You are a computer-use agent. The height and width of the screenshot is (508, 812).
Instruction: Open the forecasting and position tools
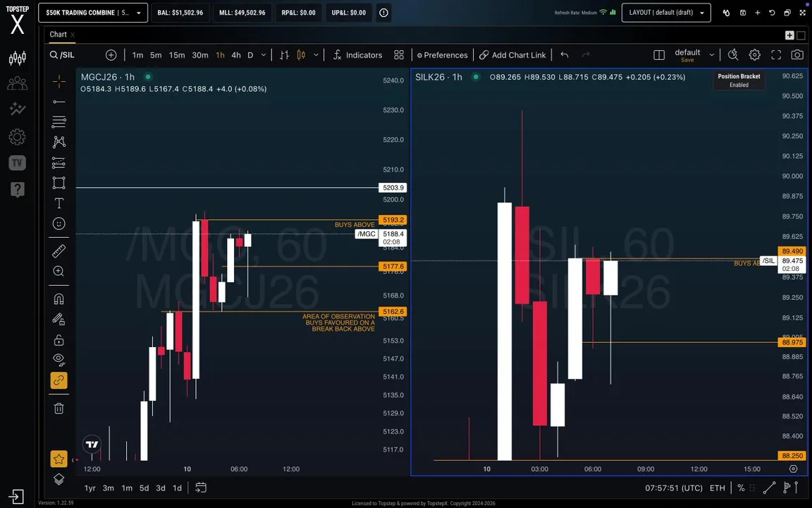point(59,162)
